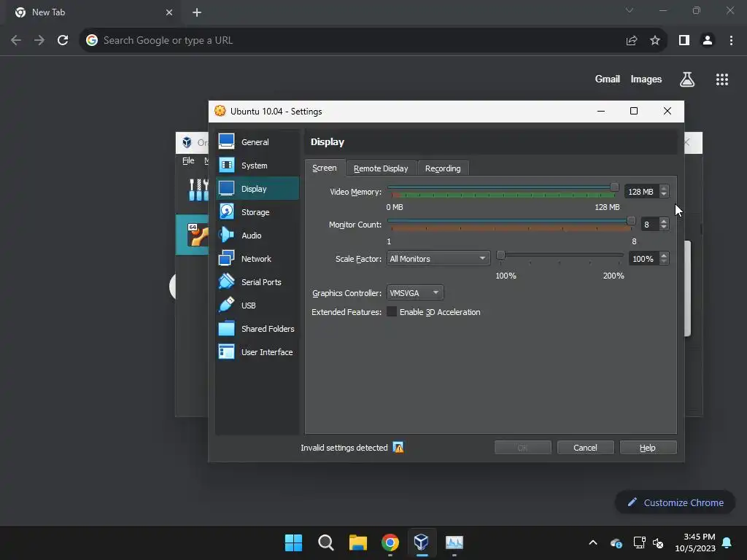Open the Shared Folders settings category
747x560 pixels.
(x=257, y=329)
